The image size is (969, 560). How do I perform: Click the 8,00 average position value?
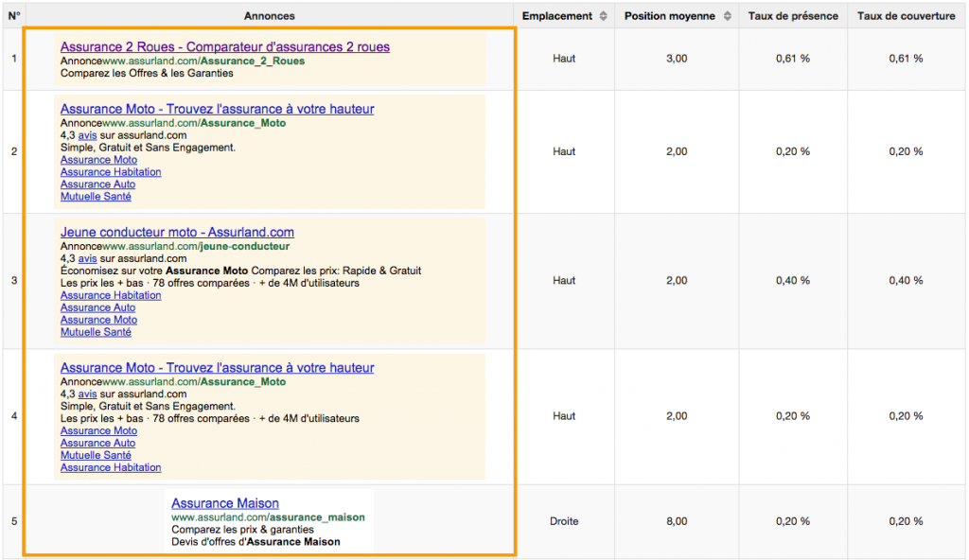tap(677, 521)
